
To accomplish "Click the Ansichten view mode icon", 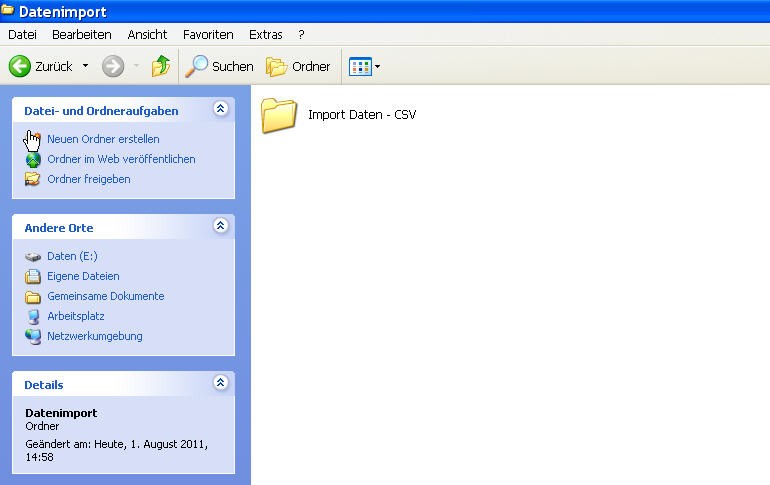I will pyautogui.click(x=360, y=67).
